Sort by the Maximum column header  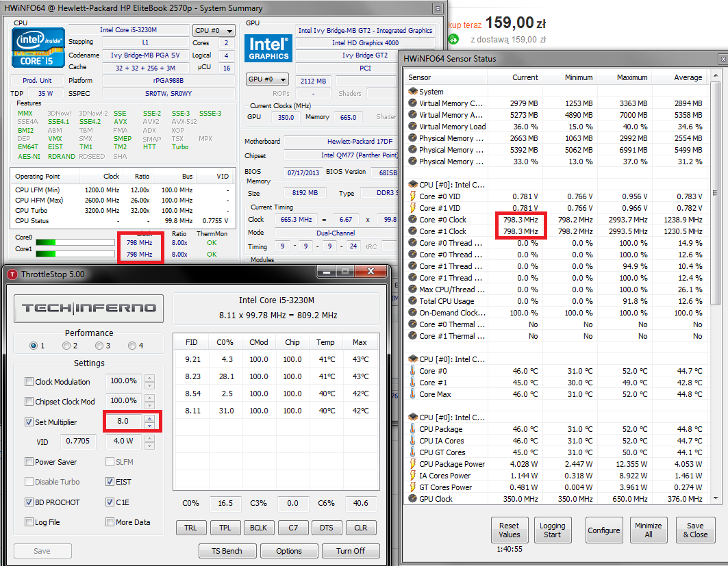tap(625, 77)
